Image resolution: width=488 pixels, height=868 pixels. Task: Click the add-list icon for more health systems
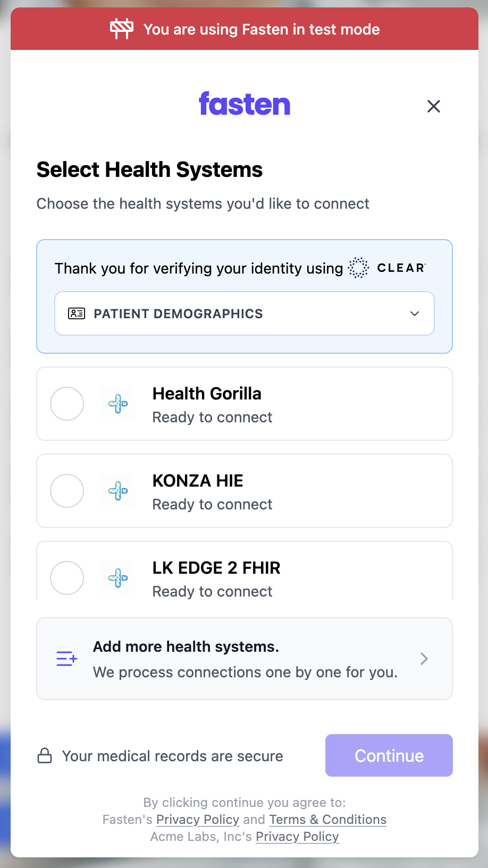(67, 659)
